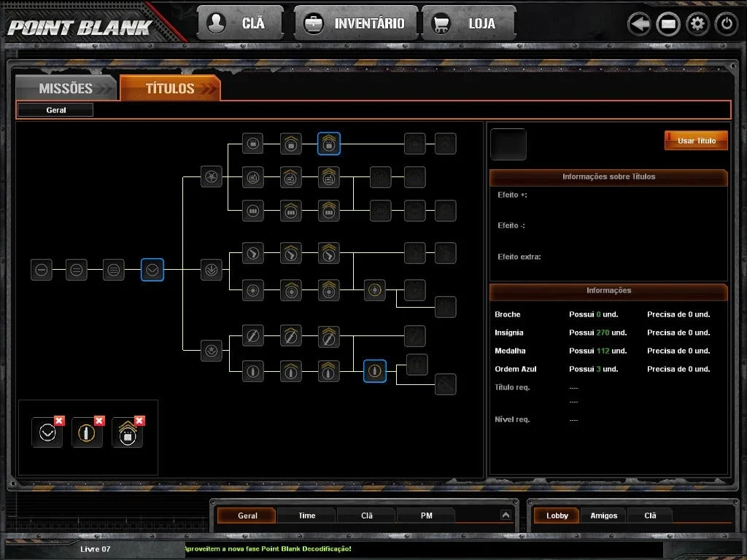Switch chat to the Geral tab
747x560 pixels.
click(247, 516)
